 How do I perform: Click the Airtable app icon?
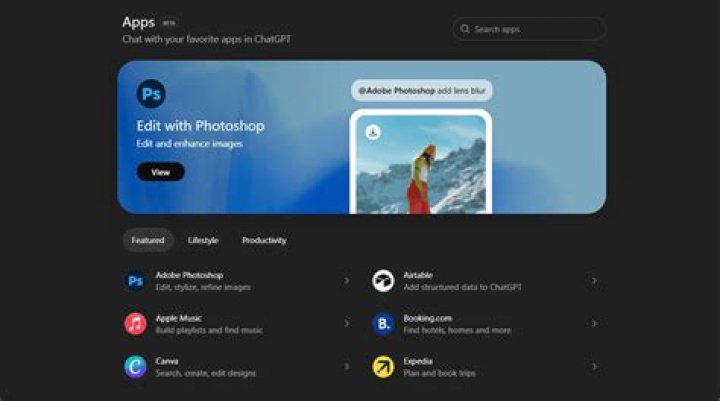(x=383, y=281)
